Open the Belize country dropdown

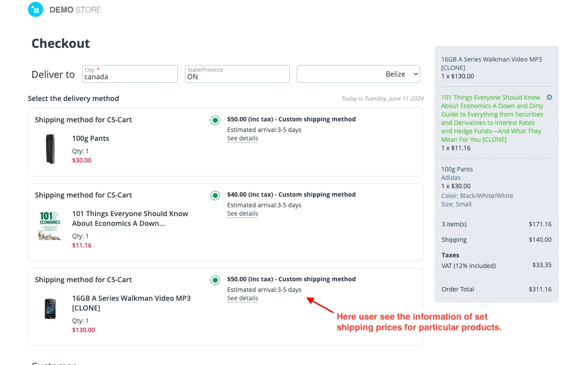358,74
